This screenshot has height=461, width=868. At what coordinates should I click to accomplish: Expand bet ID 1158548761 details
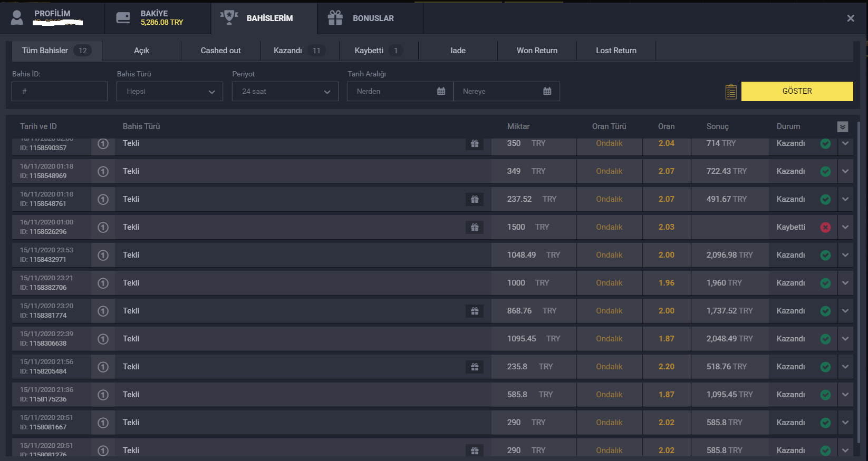(845, 199)
